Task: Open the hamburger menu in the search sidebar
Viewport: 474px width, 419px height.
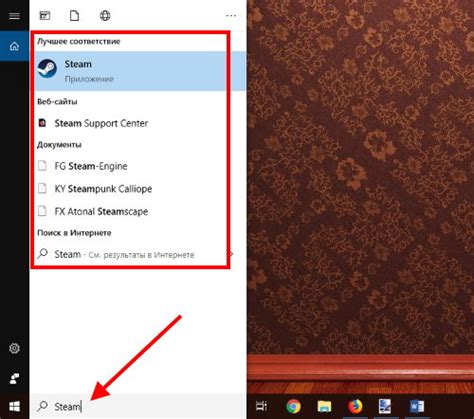Action: pos(14,16)
